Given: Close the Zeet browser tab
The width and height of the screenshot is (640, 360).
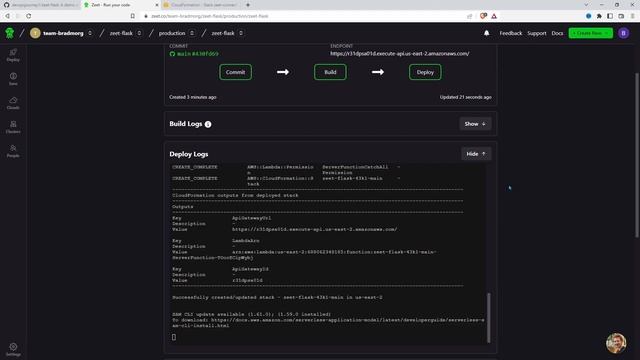Looking at the screenshot, I should point(157,5).
